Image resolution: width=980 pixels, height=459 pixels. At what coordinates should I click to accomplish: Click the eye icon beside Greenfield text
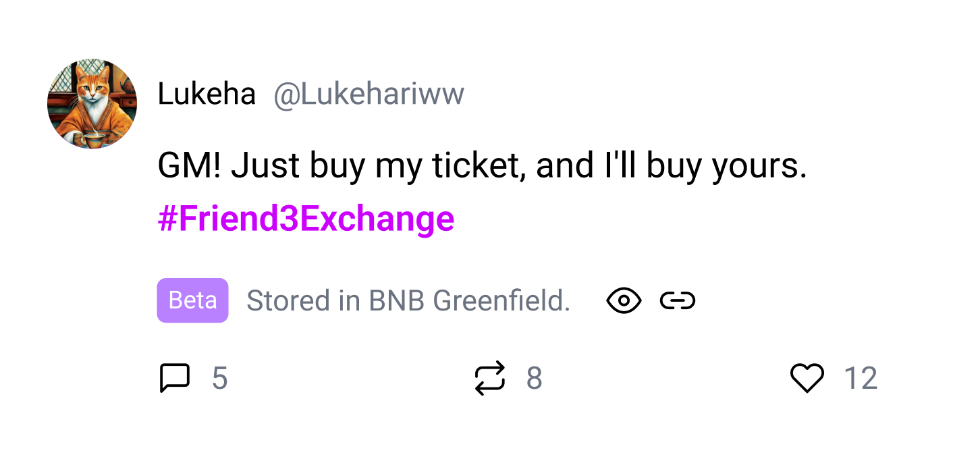(624, 301)
